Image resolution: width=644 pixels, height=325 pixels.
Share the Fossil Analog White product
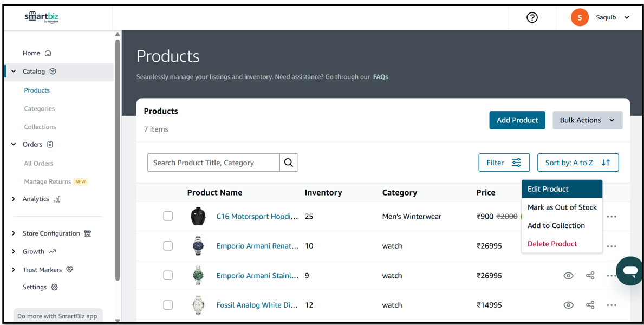[590, 305]
